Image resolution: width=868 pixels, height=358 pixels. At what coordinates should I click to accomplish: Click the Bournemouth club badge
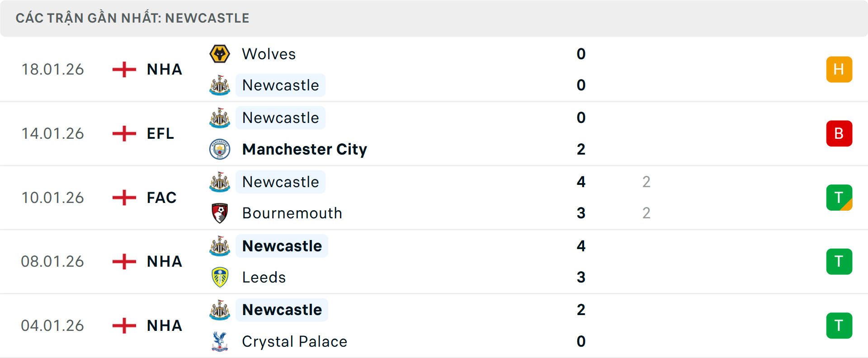pos(220,212)
